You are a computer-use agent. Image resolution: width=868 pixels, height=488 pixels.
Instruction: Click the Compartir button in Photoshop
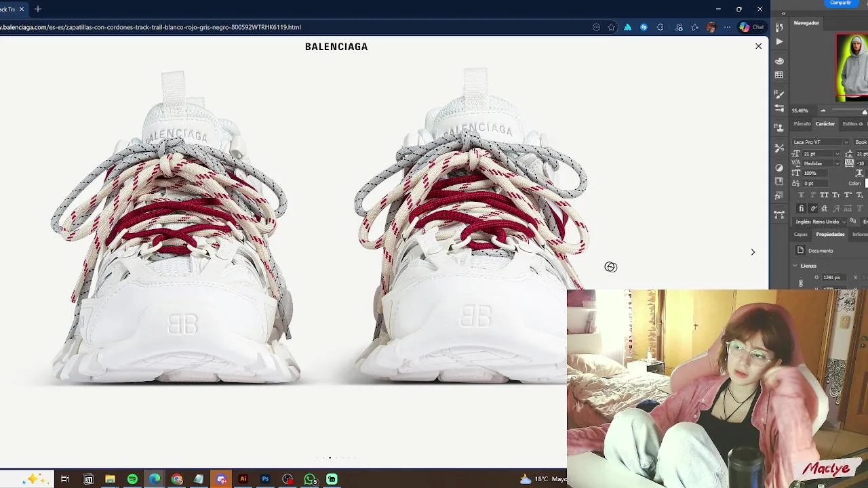click(840, 3)
